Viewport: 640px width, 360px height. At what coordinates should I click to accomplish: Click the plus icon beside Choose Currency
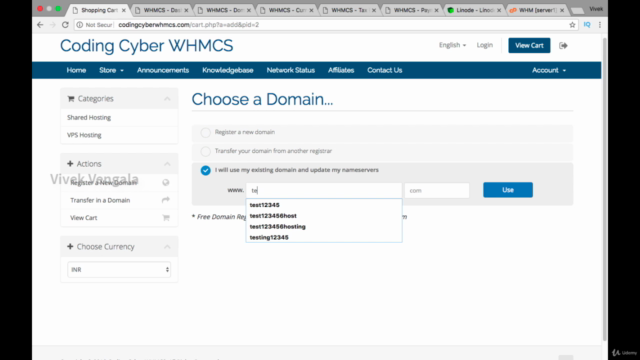70,247
